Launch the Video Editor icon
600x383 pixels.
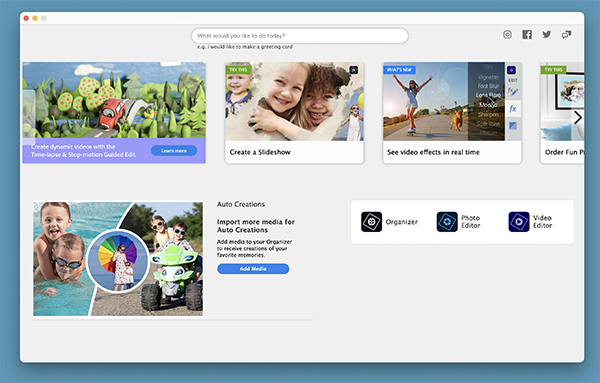(x=519, y=222)
